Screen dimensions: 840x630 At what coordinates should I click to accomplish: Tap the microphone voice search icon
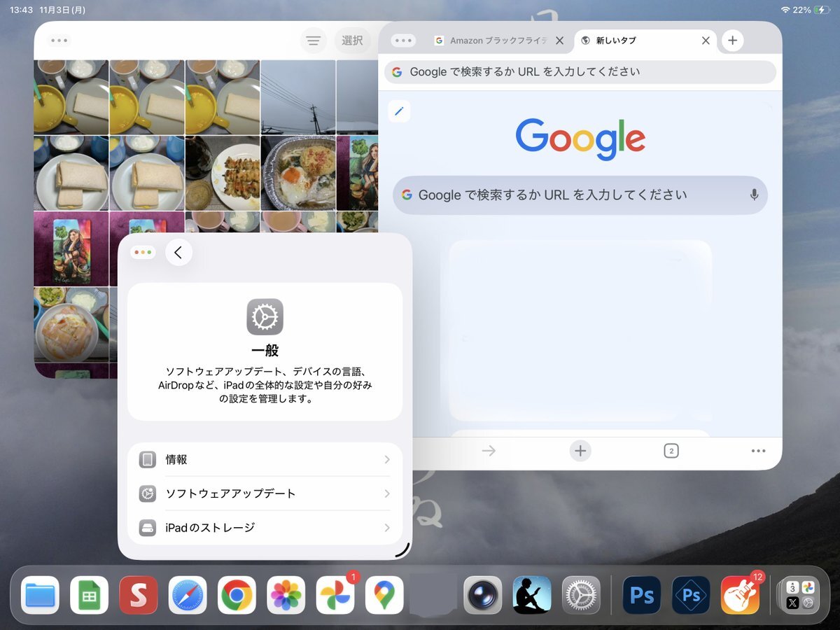(x=754, y=195)
